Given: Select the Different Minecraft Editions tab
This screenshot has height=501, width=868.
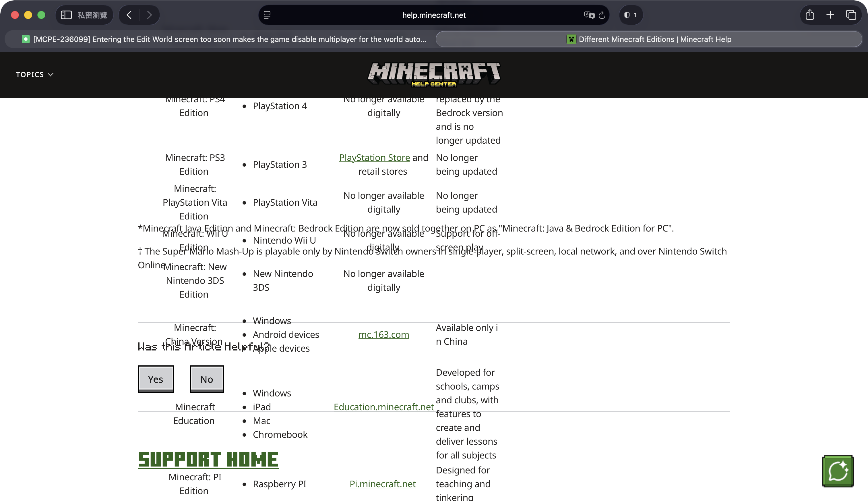Looking at the screenshot, I should pyautogui.click(x=649, y=39).
